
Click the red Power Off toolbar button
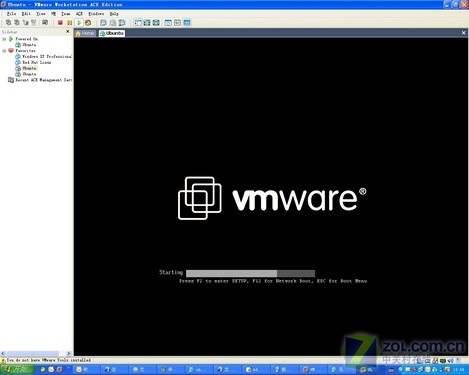click(x=60, y=23)
